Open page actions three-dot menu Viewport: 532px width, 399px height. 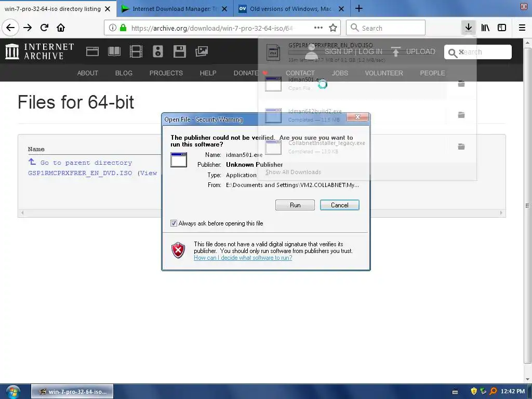coord(318,28)
